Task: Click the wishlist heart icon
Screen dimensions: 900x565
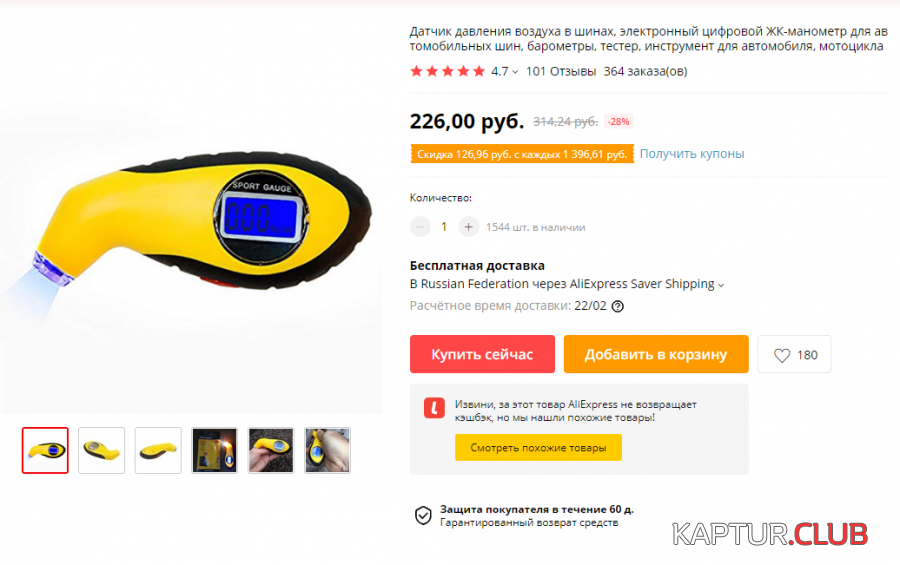Action: click(x=782, y=355)
